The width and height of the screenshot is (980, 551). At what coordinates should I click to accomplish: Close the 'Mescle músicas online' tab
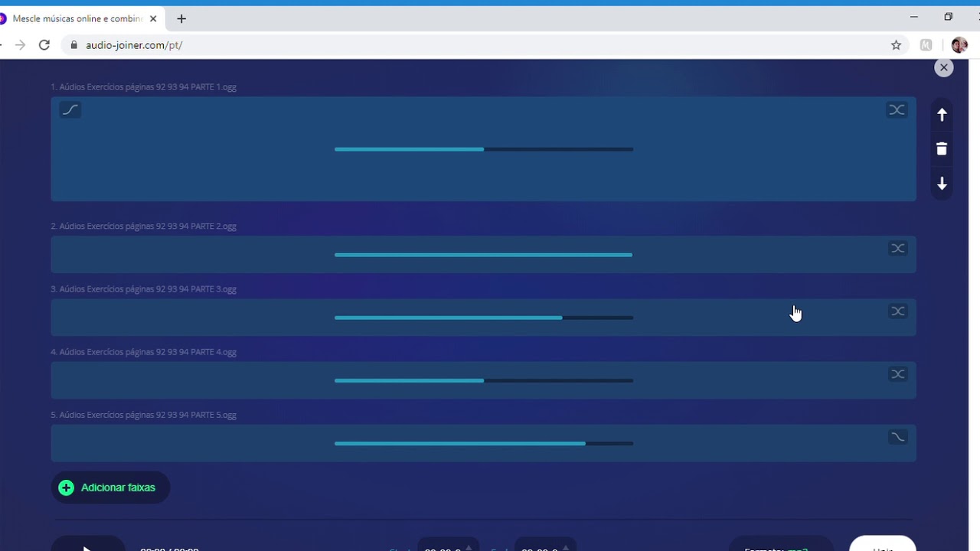tap(153, 18)
